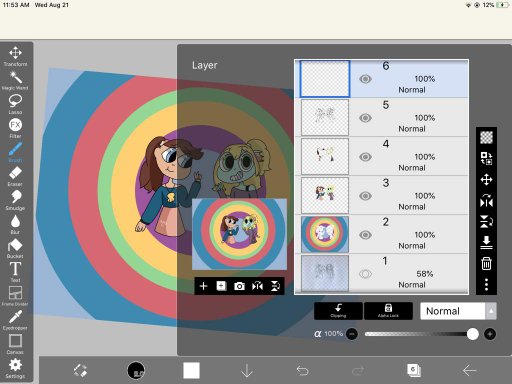Delete layer with trash can icon
Image resolution: width=512 pixels, height=384 pixels.
tap(486, 263)
